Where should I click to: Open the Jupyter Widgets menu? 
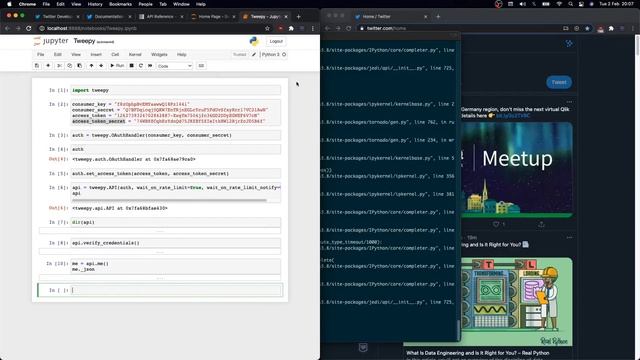159,54
